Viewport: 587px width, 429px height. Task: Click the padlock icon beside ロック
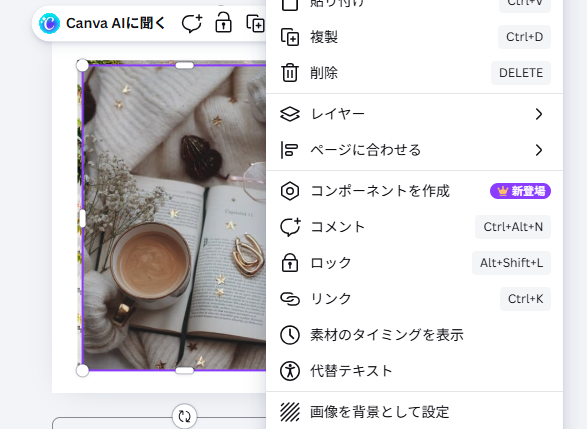pos(290,262)
